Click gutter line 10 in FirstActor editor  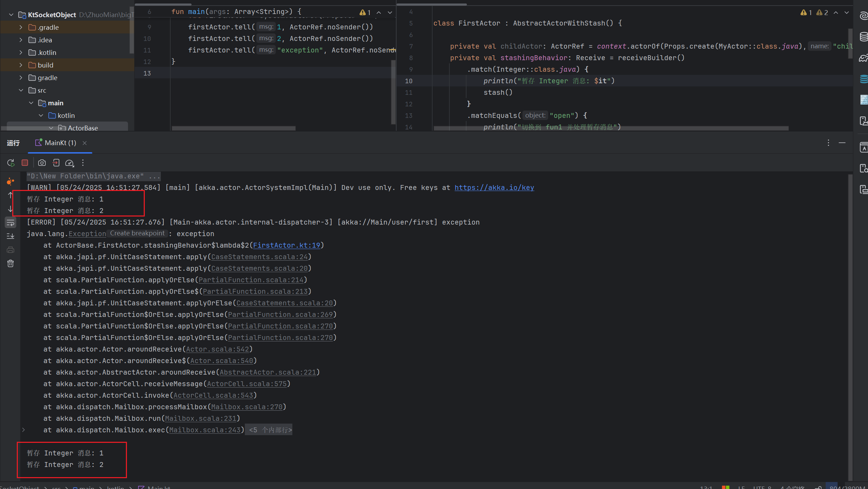(x=408, y=81)
